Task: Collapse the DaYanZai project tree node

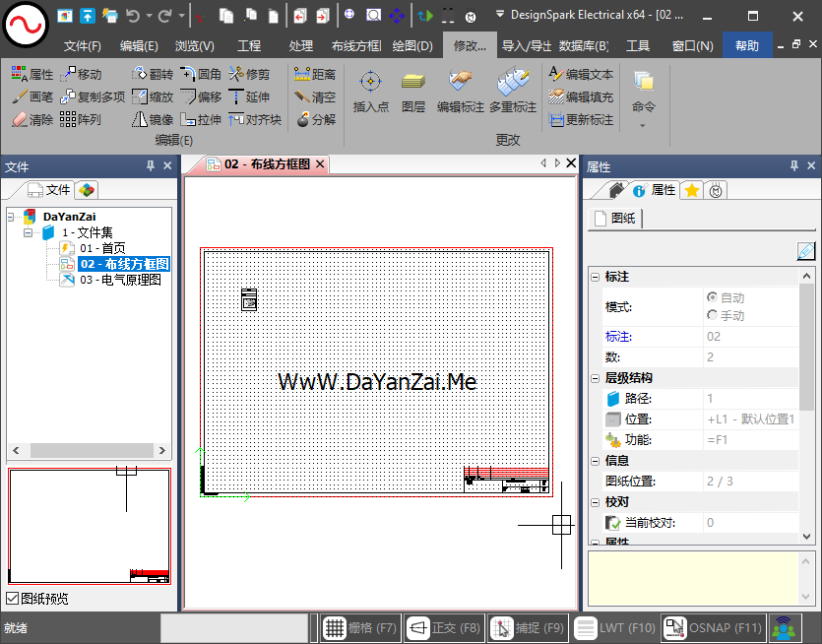Action: pos(11,217)
